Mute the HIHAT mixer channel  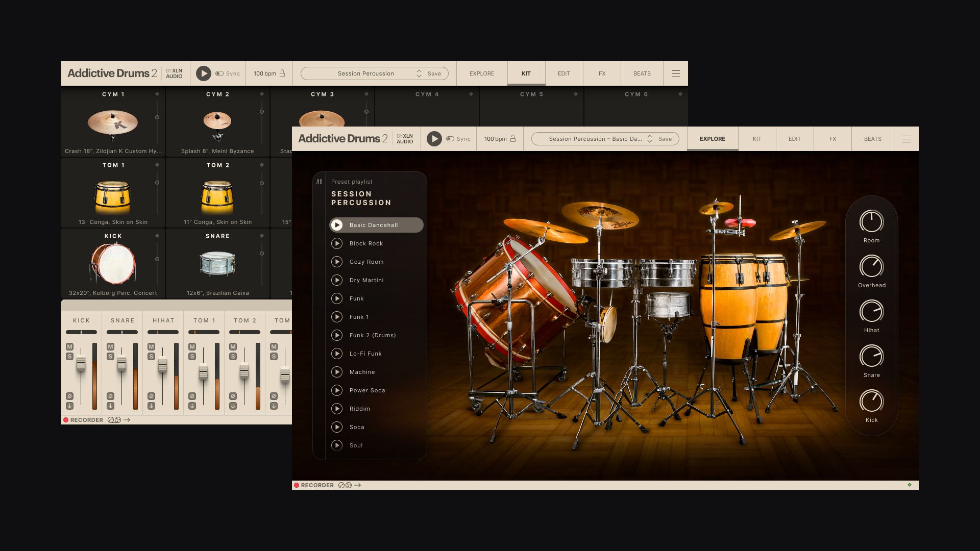151,347
